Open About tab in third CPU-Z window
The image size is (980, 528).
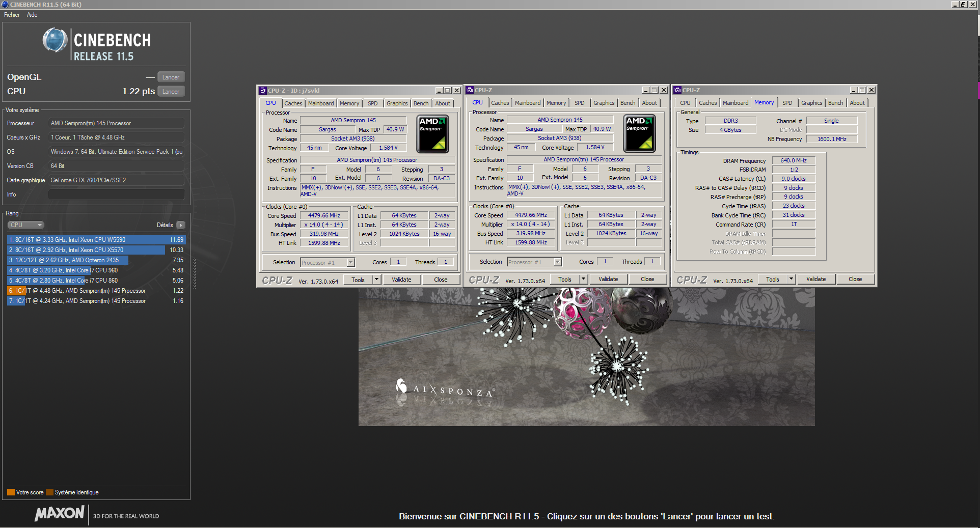857,103
